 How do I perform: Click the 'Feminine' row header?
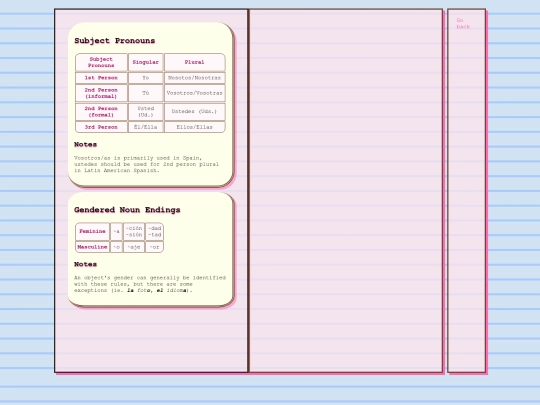(92, 231)
